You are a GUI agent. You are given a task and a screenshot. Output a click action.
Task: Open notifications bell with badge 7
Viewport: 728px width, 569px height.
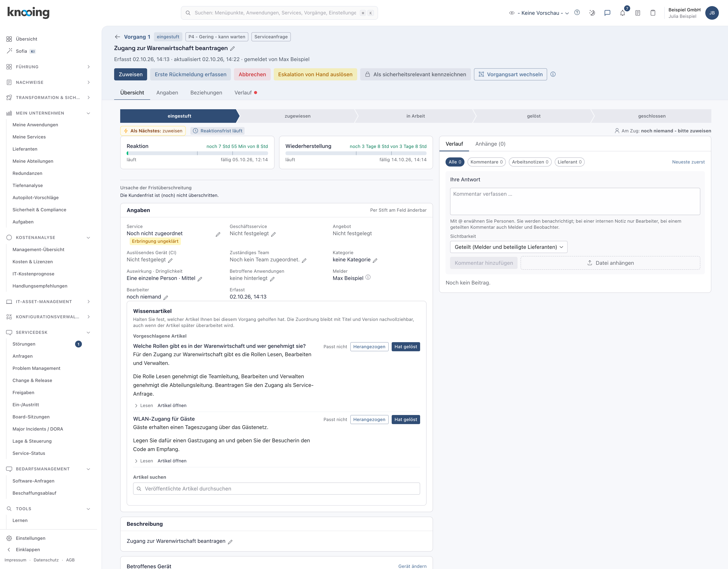click(x=623, y=13)
